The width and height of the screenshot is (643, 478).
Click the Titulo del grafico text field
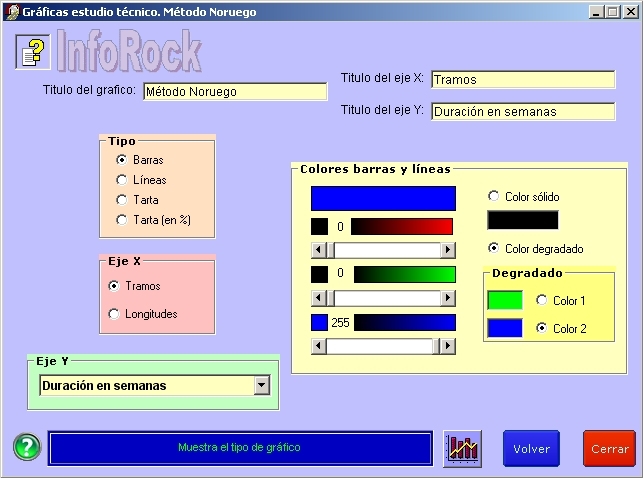click(x=235, y=92)
